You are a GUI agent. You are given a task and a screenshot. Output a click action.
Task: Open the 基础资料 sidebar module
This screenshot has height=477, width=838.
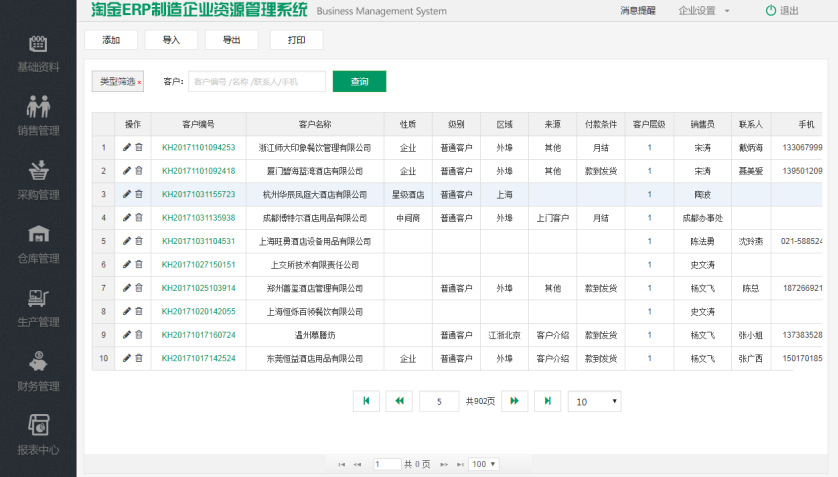[x=38, y=53]
